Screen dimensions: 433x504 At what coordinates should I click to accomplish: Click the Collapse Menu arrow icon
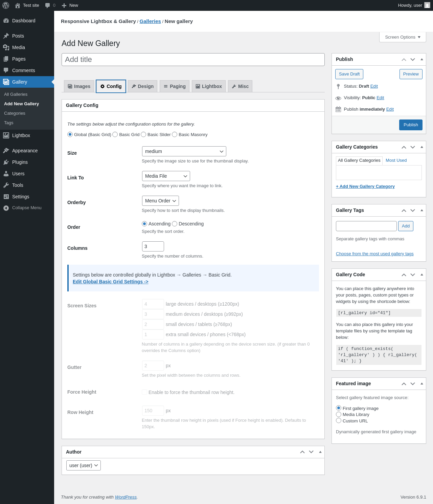[x=6, y=208]
